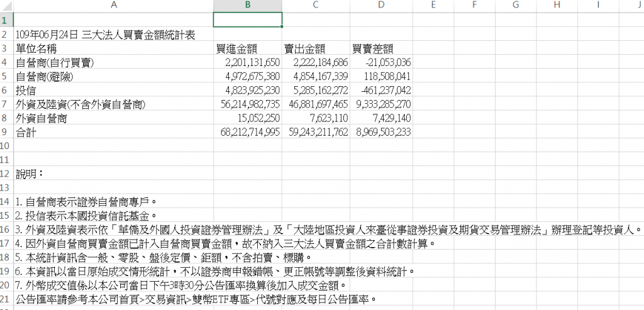Click the 自營商(避險) cell
The image size is (644, 310).
pos(114,76)
